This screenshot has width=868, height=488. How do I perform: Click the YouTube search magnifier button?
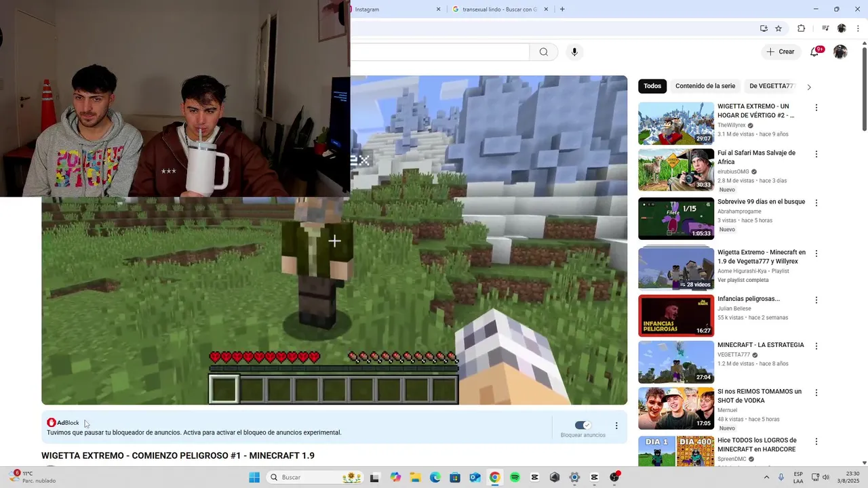544,52
